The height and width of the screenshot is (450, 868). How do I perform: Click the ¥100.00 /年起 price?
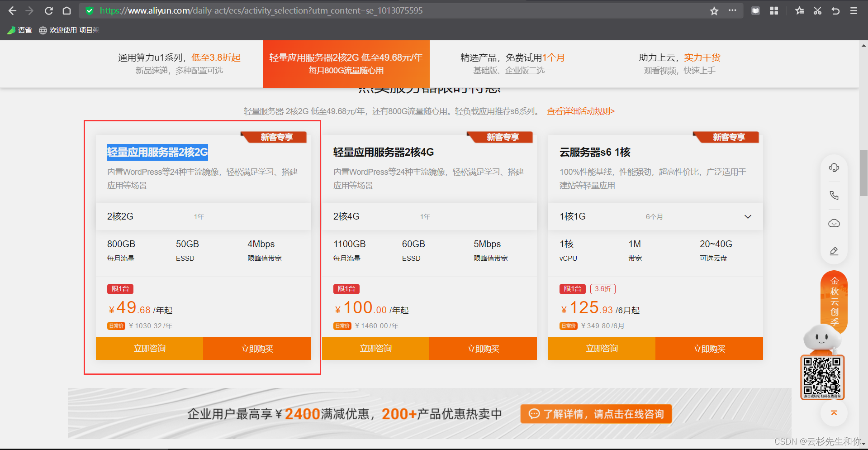pos(371,308)
